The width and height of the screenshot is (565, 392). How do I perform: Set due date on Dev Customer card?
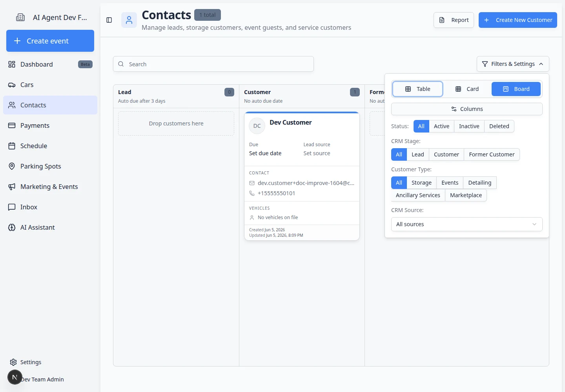click(x=265, y=153)
